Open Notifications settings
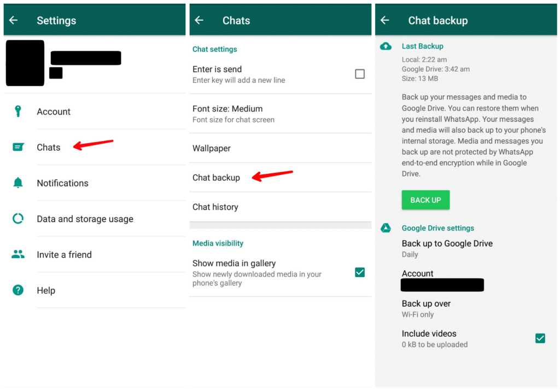 95,183
